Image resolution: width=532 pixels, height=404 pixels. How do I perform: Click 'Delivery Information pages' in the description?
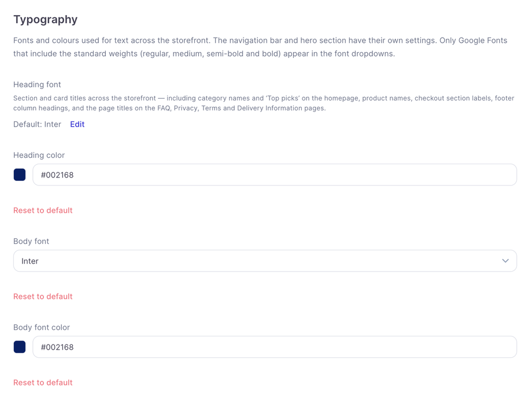(x=280, y=108)
